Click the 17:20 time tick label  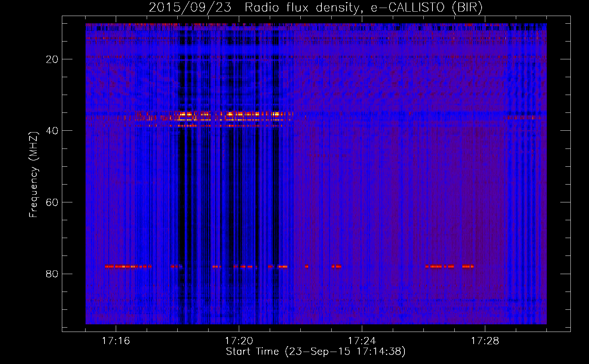(239, 341)
